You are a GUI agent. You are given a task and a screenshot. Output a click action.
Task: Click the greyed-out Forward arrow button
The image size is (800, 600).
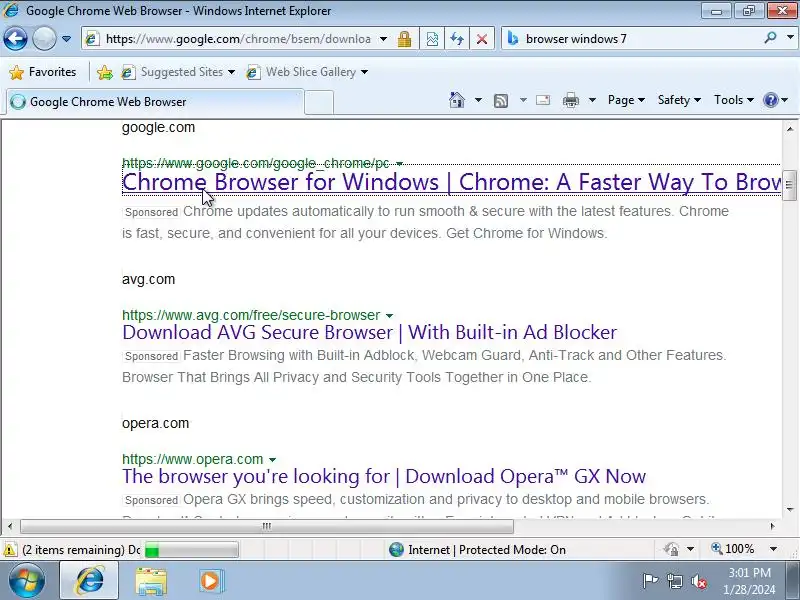pos(44,38)
